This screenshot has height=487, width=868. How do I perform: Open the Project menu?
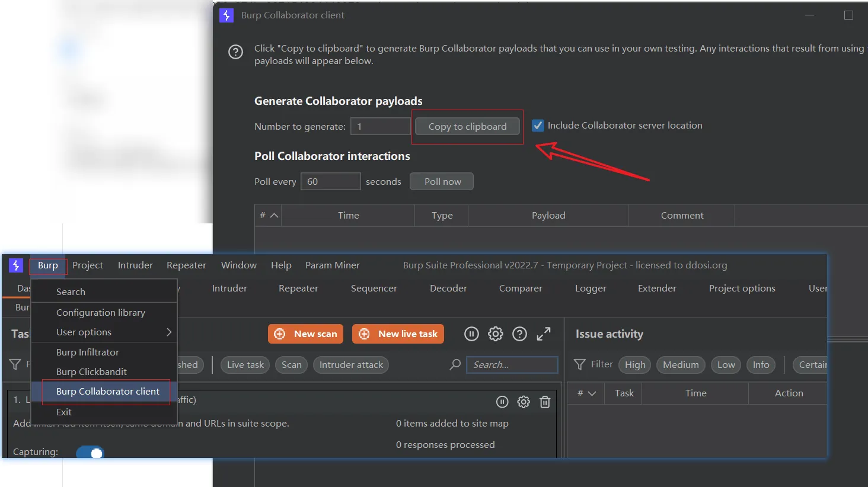[x=88, y=265]
